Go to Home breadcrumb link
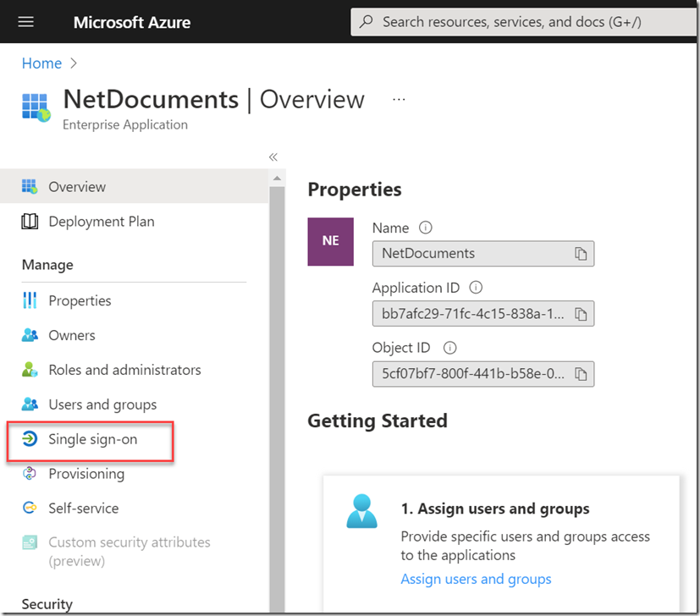The image size is (700, 616). coord(41,63)
